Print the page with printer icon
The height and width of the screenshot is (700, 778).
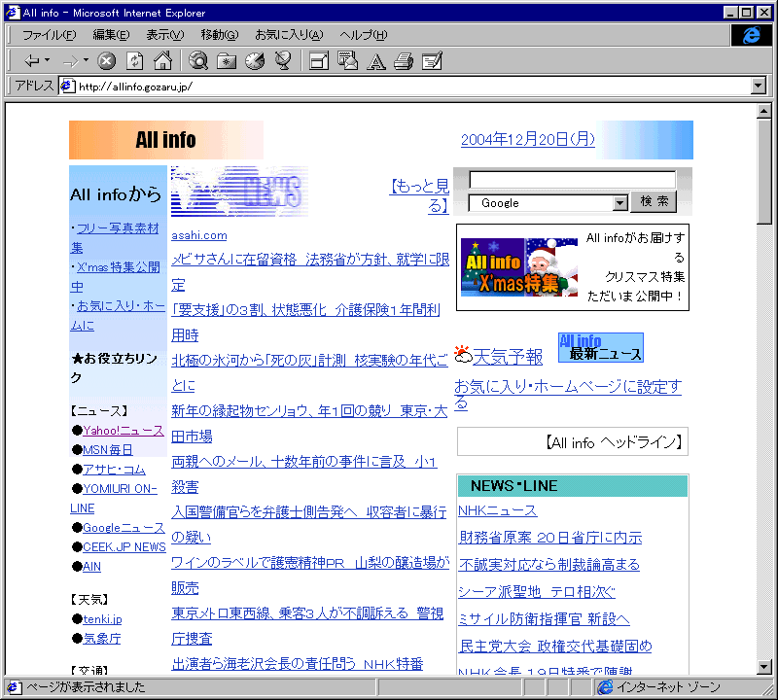(404, 61)
